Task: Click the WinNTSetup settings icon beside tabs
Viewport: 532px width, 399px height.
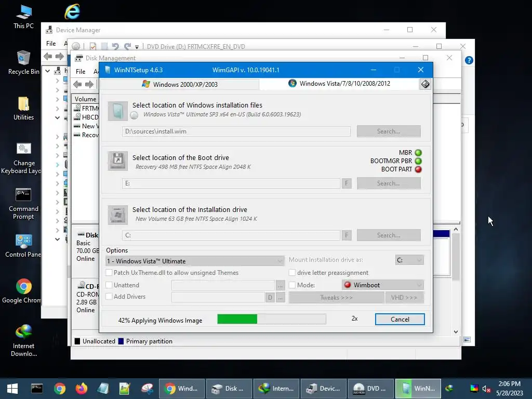Action: [x=425, y=84]
